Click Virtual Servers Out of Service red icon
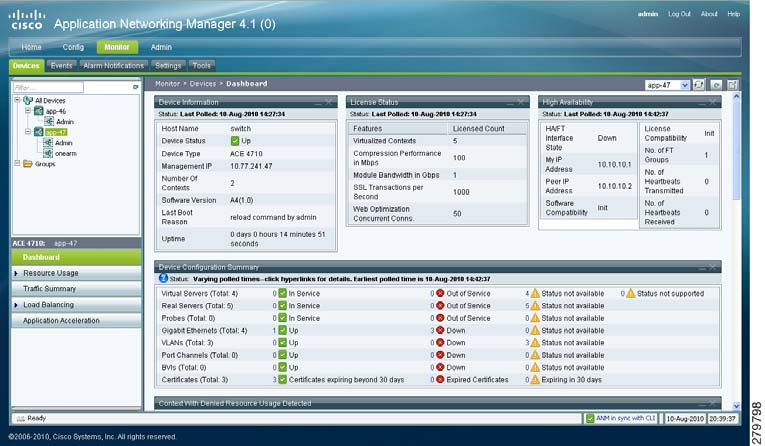 (x=440, y=293)
